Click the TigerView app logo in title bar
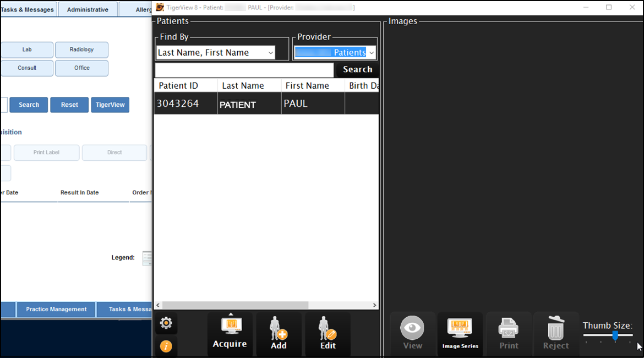The image size is (644, 358). (160, 7)
